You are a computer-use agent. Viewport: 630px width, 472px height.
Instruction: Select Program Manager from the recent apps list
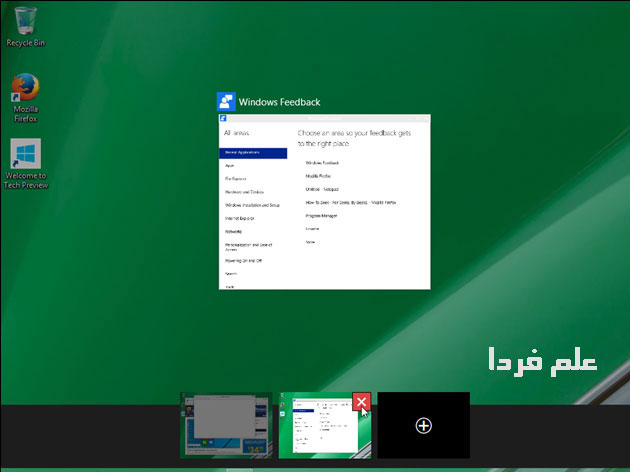point(322,215)
